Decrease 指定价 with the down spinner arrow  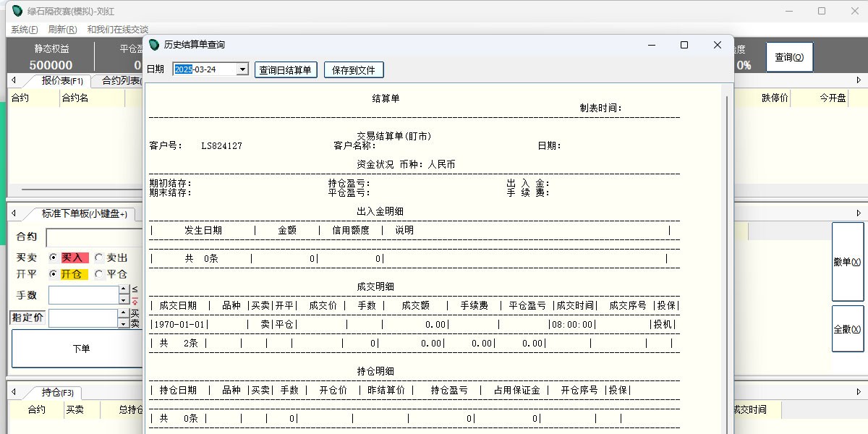point(123,323)
